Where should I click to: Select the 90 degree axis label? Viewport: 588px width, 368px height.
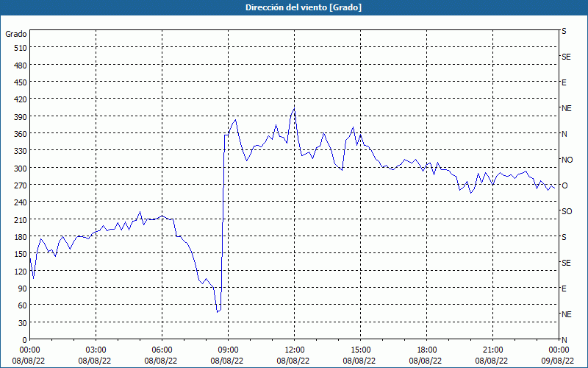pyautogui.click(x=23, y=289)
